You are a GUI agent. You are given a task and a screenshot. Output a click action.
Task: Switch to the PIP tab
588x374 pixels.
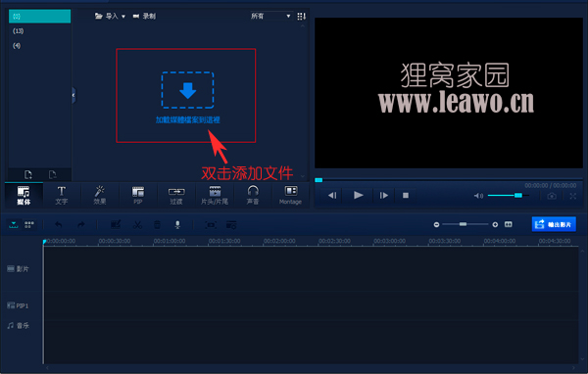pos(138,195)
